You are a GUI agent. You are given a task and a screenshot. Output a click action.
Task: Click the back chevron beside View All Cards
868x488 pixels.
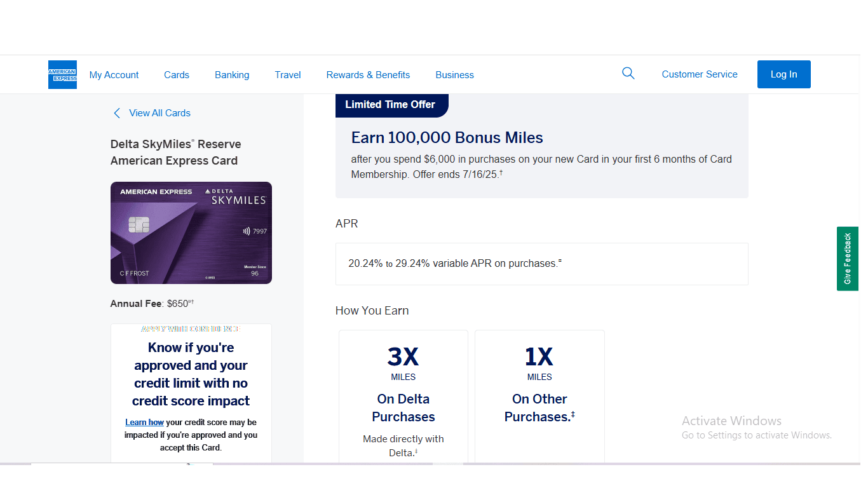pyautogui.click(x=117, y=112)
